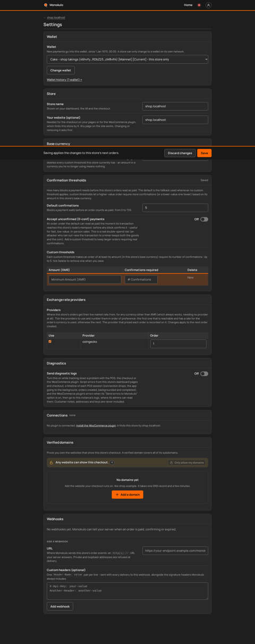This screenshot has width=255, height=644.
Task: Click the No domains yet text
Action: click(127, 480)
